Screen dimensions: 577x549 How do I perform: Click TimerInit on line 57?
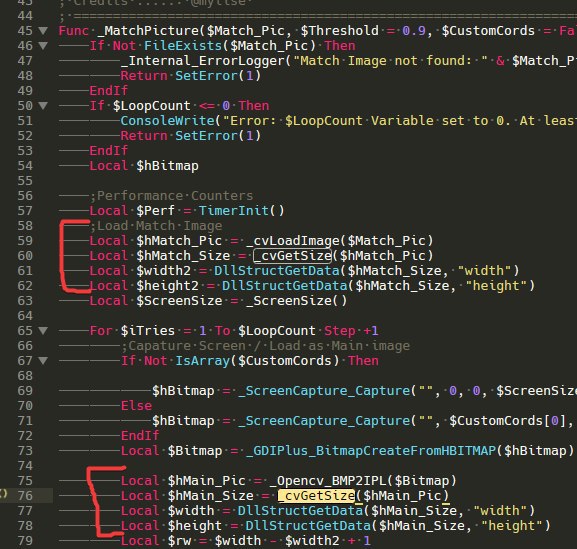pos(234,211)
